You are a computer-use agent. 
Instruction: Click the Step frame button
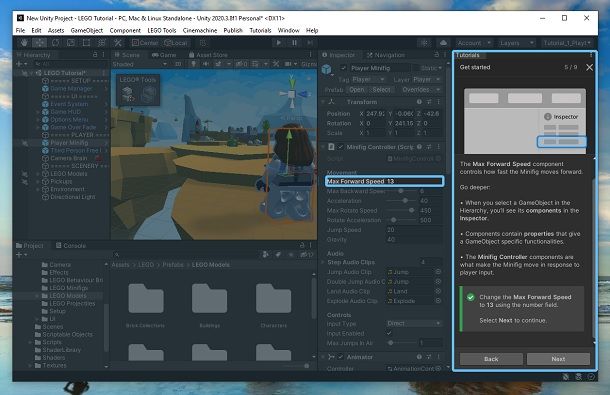pyautogui.click(x=310, y=43)
